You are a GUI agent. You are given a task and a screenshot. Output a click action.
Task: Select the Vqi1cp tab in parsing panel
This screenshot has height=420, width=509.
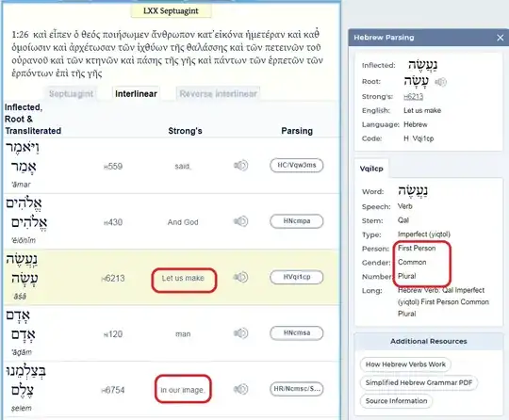371,169
